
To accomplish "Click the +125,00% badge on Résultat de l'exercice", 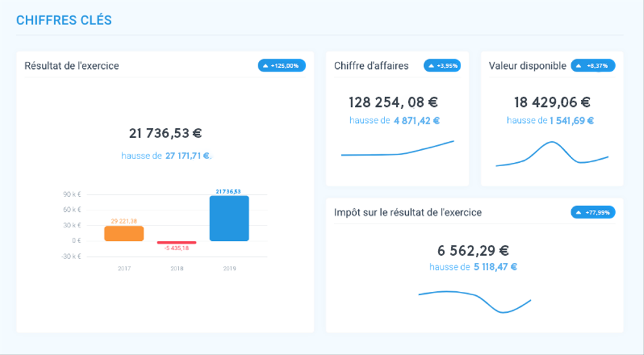I will tap(281, 66).
